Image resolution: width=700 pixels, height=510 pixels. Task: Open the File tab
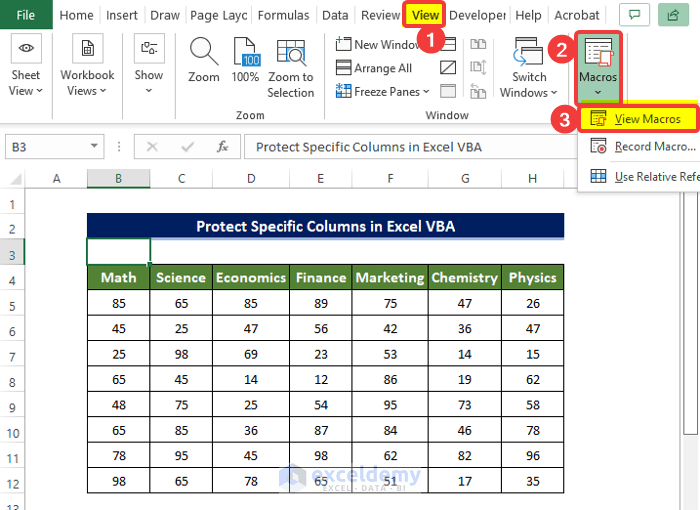(x=26, y=15)
